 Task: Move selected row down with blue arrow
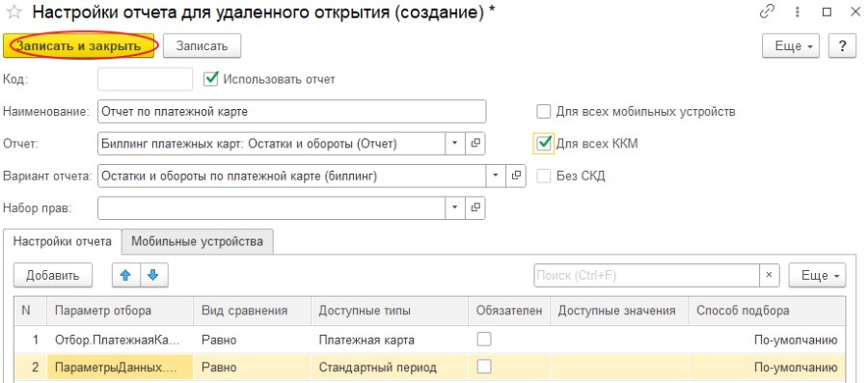(x=154, y=275)
